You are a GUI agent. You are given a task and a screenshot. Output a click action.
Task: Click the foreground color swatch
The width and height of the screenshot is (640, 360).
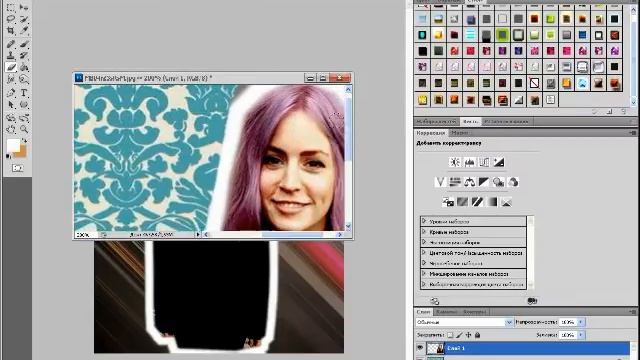13,145
